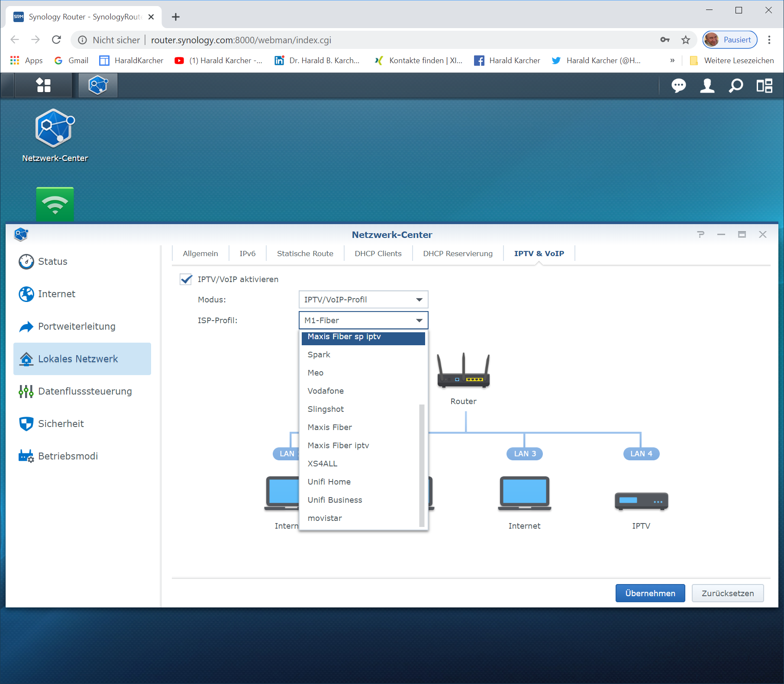Bookmark the page with the star icon
Viewport: 784px width, 684px height.
[x=686, y=40]
